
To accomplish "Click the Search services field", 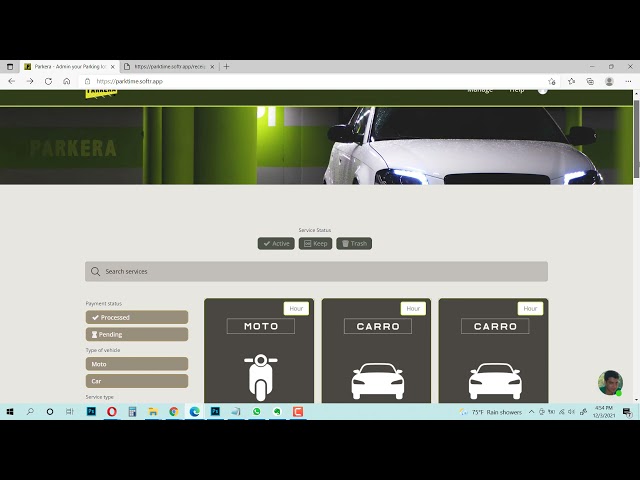I will (x=316, y=271).
